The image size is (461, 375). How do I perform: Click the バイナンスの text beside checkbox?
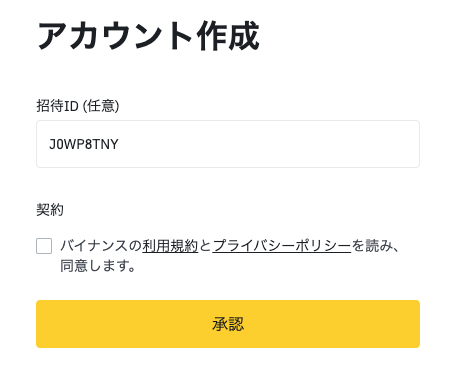coord(101,246)
